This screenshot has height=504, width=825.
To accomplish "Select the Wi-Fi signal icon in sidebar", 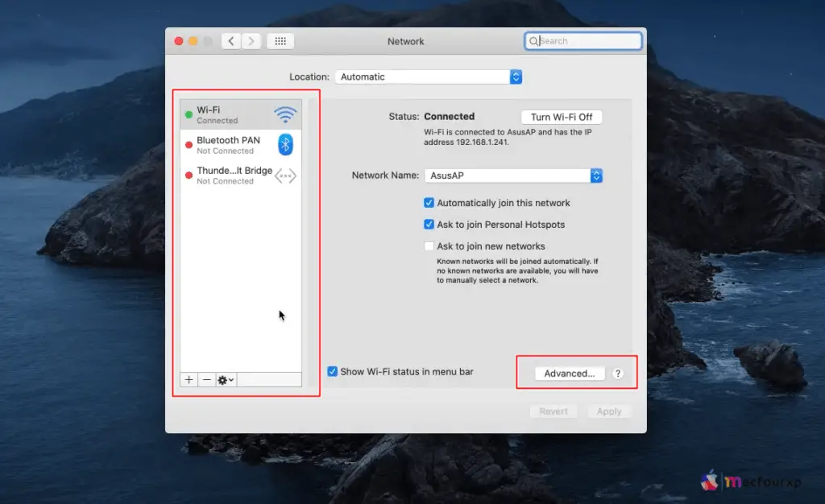I will point(286,114).
